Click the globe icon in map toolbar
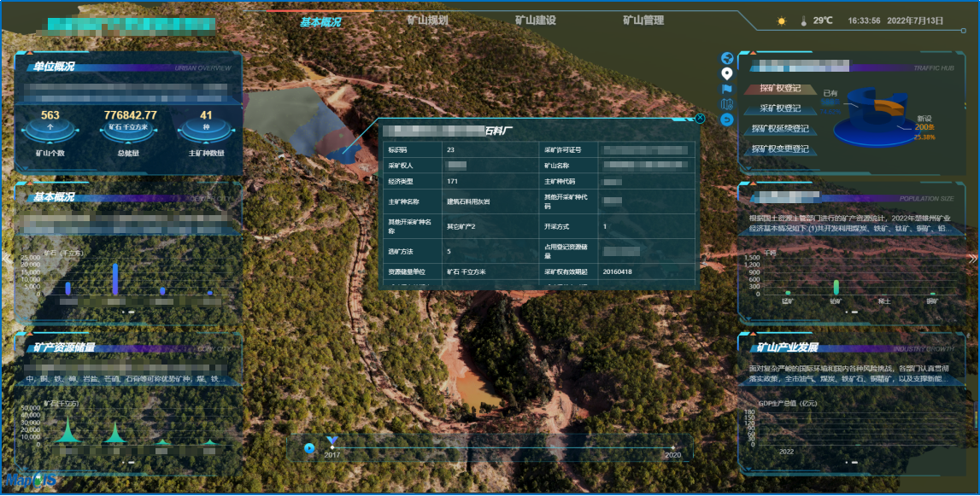980x496 pixels. click(727, 58)
